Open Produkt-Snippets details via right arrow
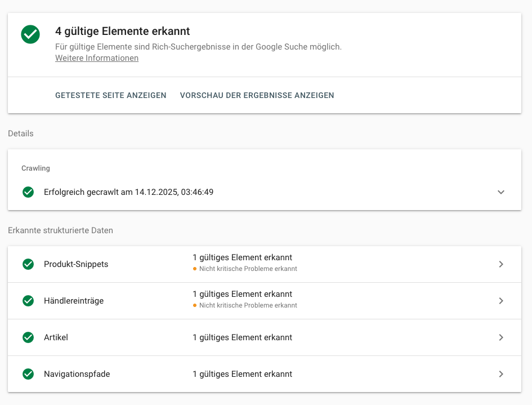532x405 pixels. click(501, 264)
